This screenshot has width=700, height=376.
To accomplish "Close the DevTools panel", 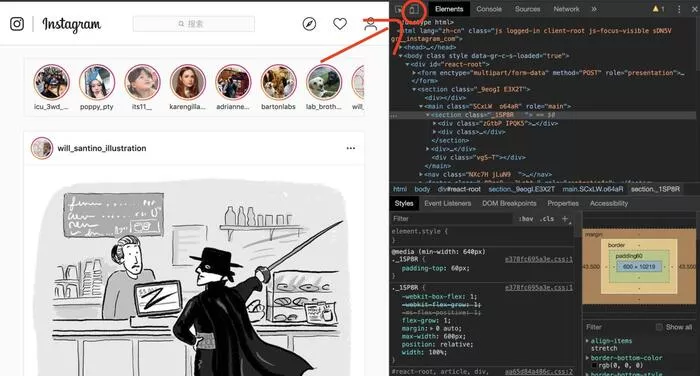I will [695, 9].
